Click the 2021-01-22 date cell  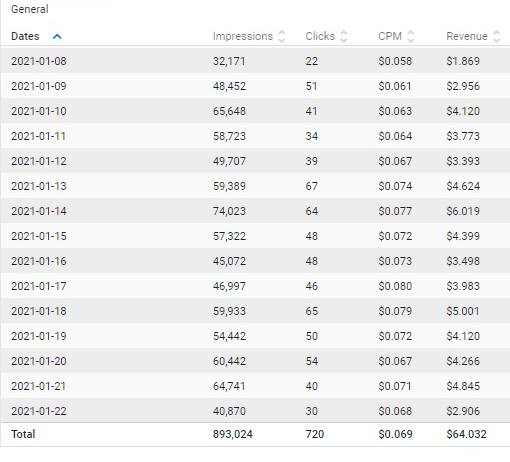point(39,411)
